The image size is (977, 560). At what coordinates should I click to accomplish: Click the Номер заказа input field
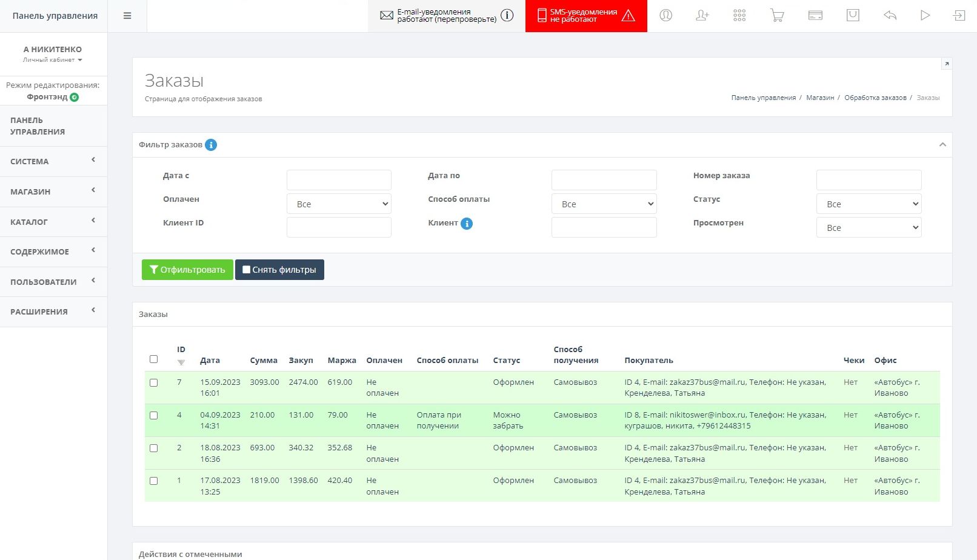[869, 180]
